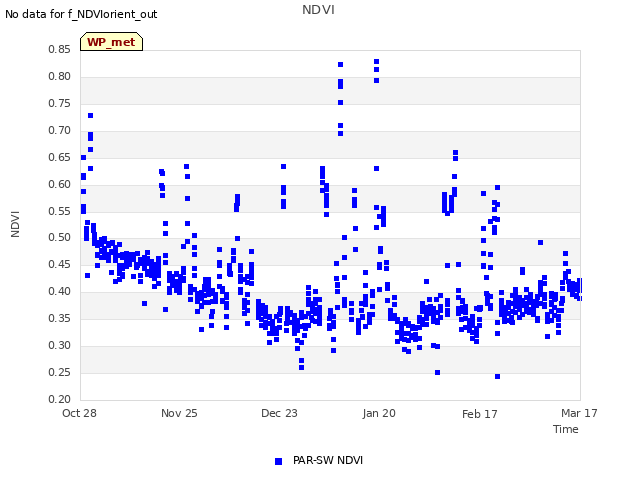
Task: Click the 0.75 y-axis tick label
Action: pos(59,103)
